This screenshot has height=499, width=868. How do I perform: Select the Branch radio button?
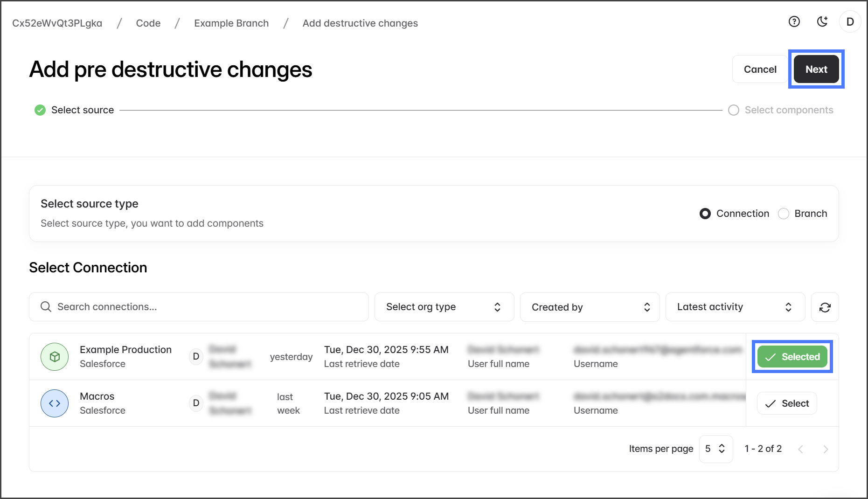click(x=784, y=214)
